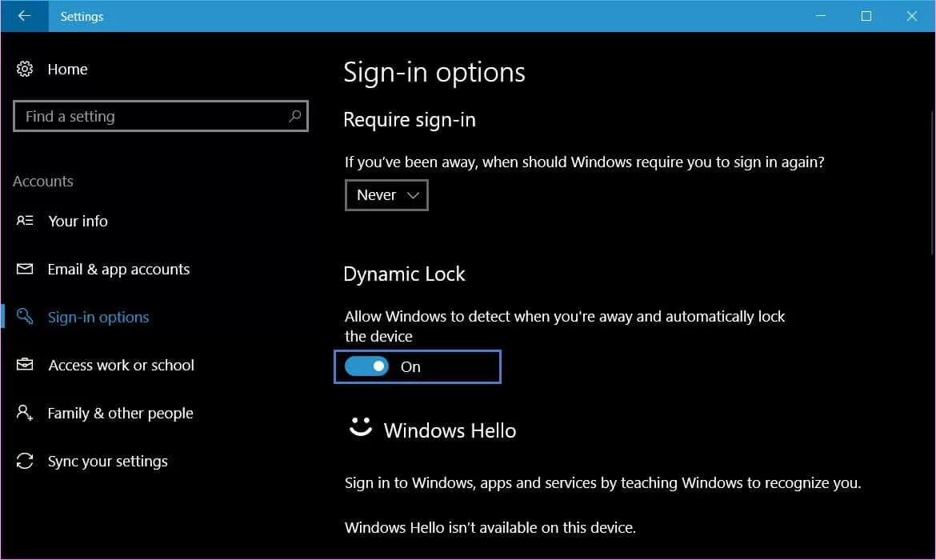Click the Require sign-in heading

tap(410, 120)
